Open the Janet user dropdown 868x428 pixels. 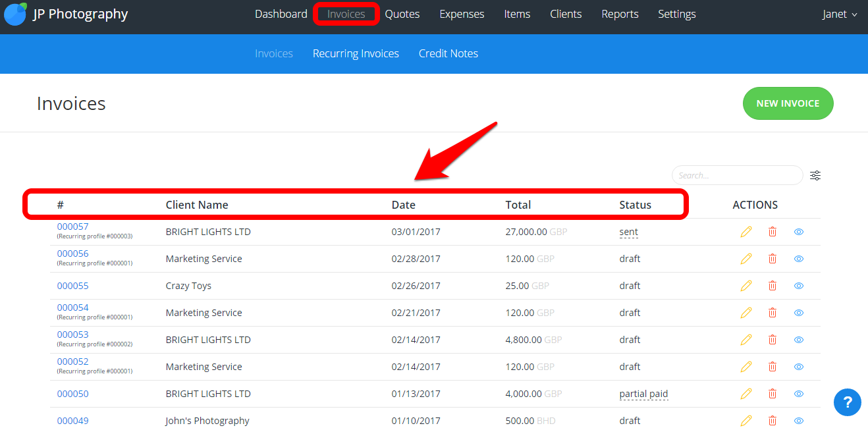pyautogui.click(x=840, y=14)
